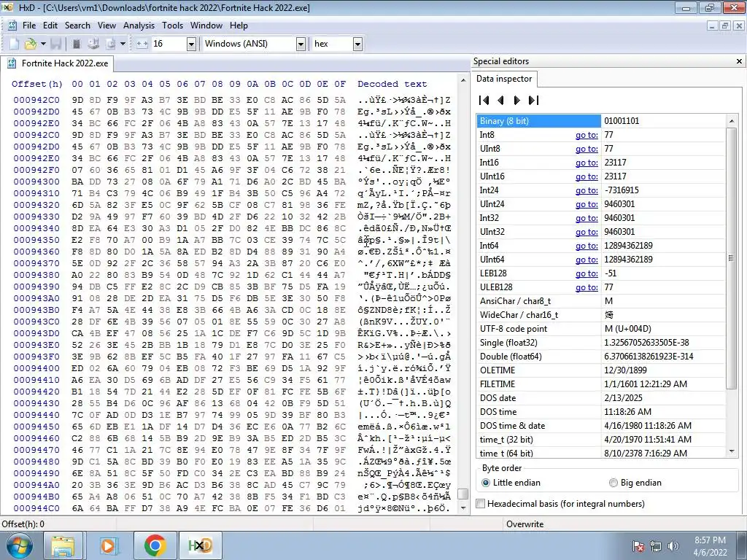Screen dimensions: 747x560
Task: Open Windows Media Player from taskbar
Action: [109, 545]
